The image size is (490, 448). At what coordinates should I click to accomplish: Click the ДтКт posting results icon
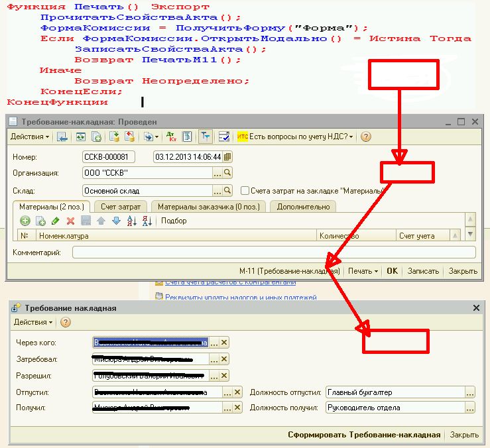171,137
